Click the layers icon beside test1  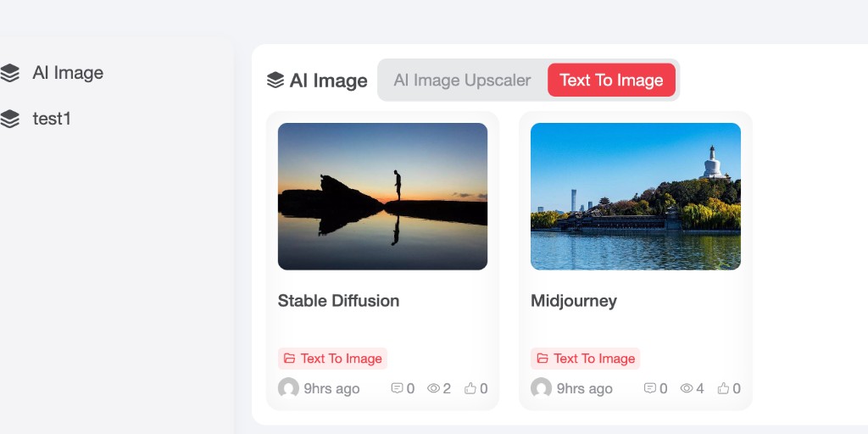point(10,119)
